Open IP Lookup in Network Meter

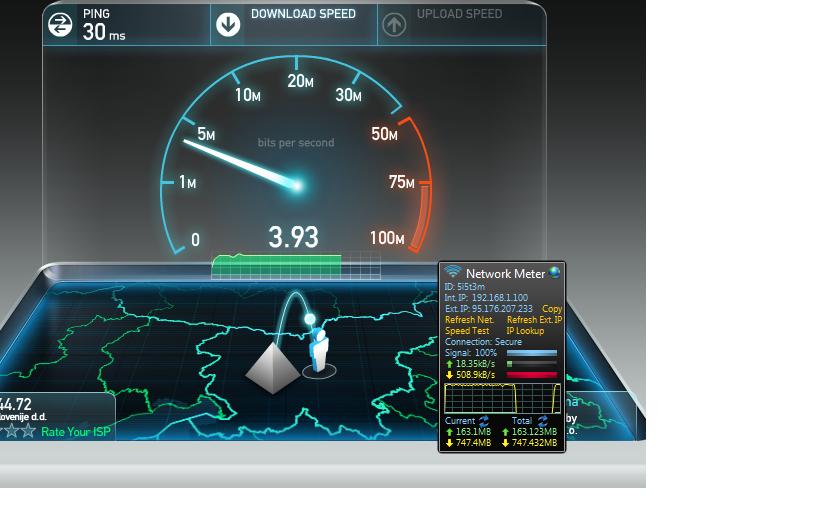[x=525, y=331]
